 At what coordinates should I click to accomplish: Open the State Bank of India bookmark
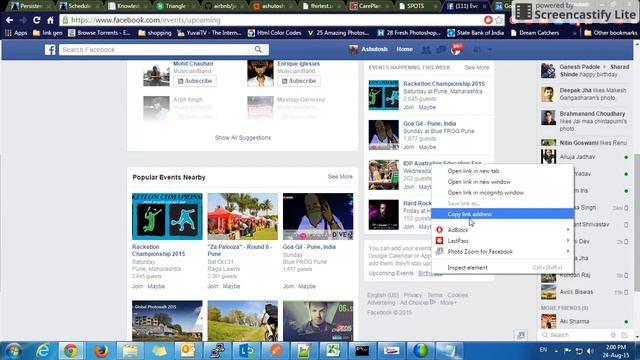click(x=476, y=33)
